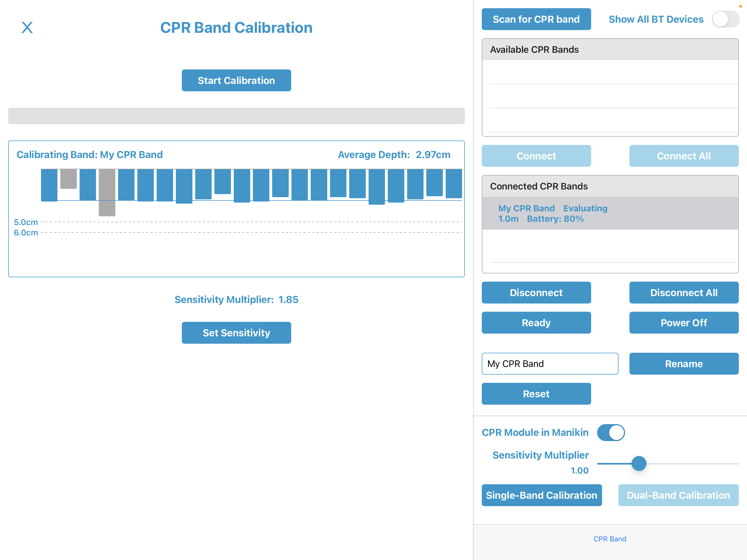Disconnect All connected bands
This screenshot has width=747, height=560.
tap(684, 293)
